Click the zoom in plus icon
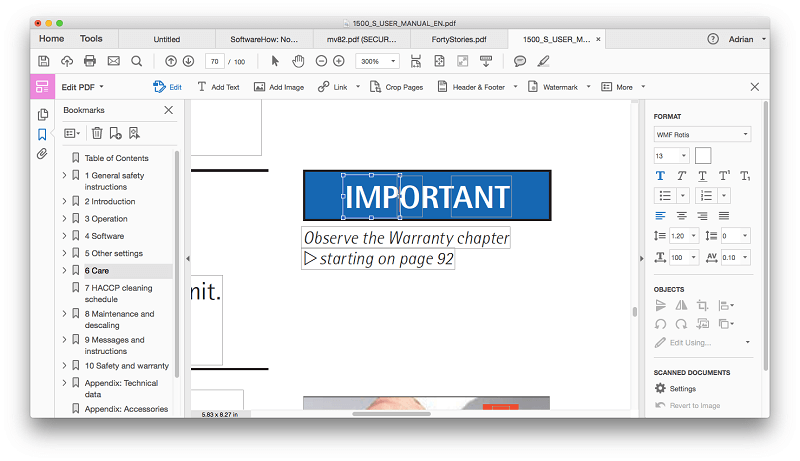800x461 pixels. click(x=339, y=61)
